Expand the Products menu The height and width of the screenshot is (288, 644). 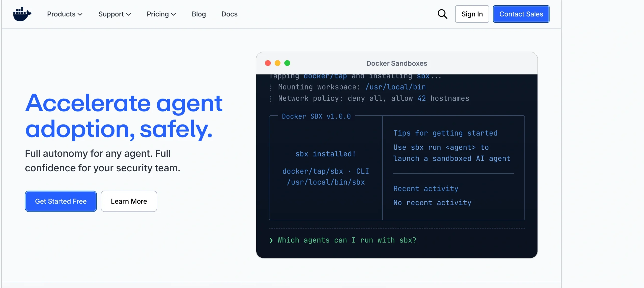click(x=65, y=14)
